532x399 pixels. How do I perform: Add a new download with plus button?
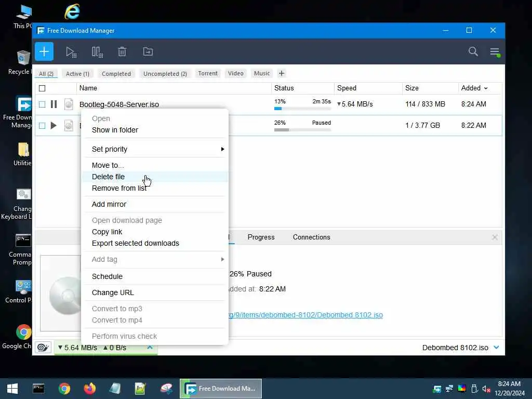point(44,51)
